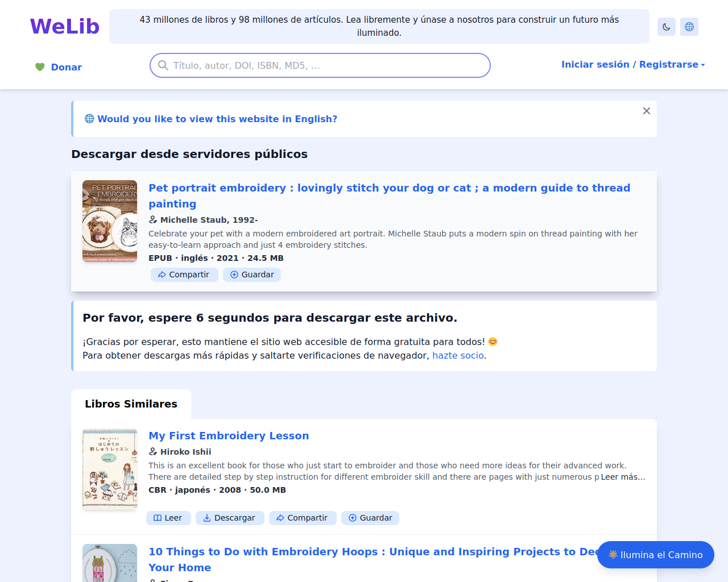The height and width of the screenshot is (582, 728).
Task: Click the green heart Donar icon
Action: coord(40,67)
